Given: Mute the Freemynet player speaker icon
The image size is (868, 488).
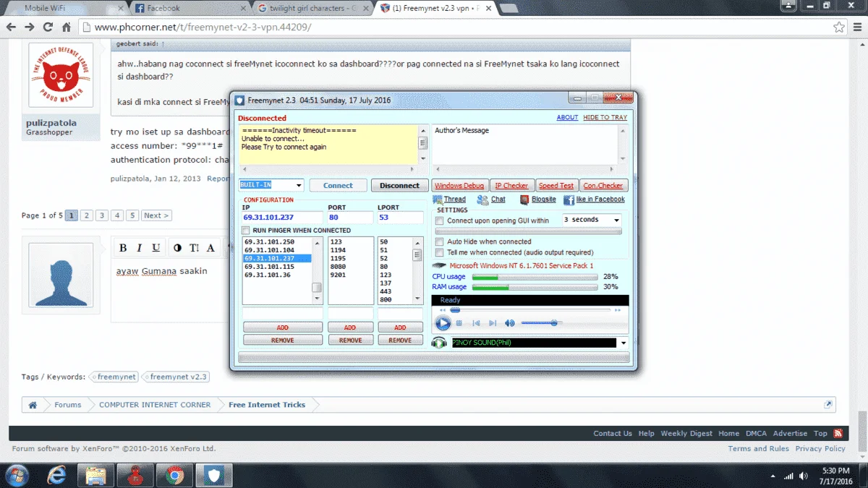Looking at the screenshot, I should [509, 323].
